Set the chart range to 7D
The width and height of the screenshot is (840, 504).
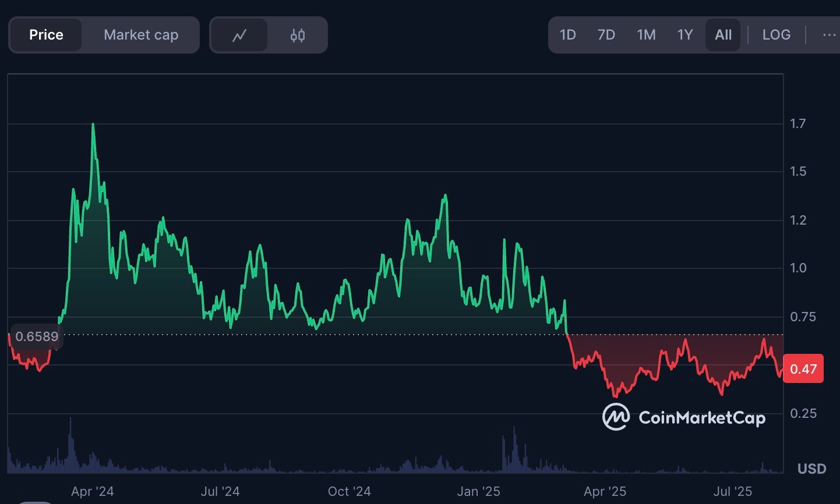pyautogui.click(x=606, y=35)
